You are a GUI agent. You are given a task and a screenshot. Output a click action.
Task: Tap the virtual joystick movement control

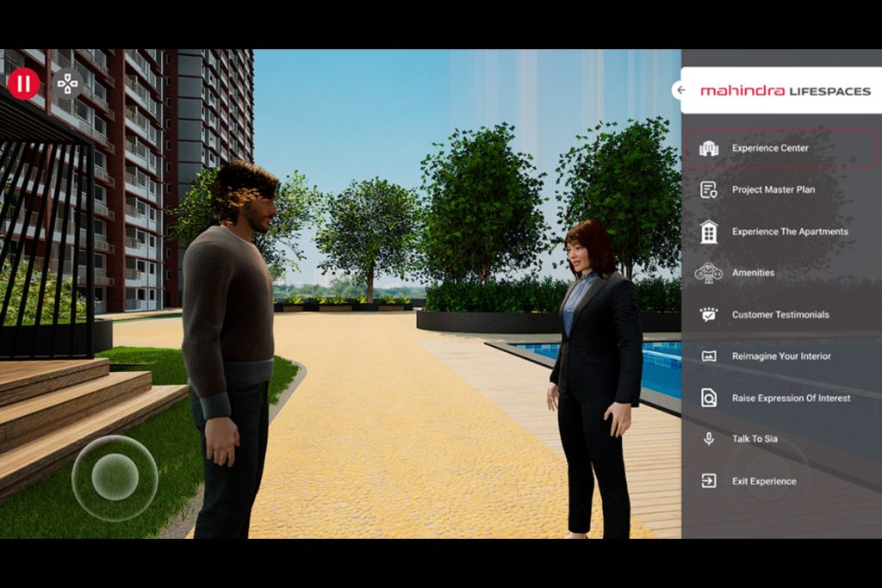[x=115, y=477]
